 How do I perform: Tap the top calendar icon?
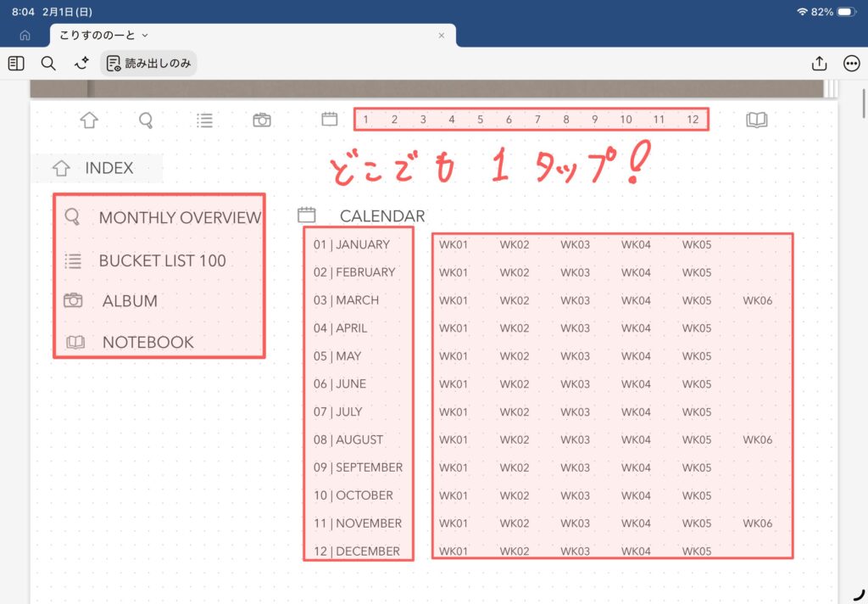click(x=330, y=120)
